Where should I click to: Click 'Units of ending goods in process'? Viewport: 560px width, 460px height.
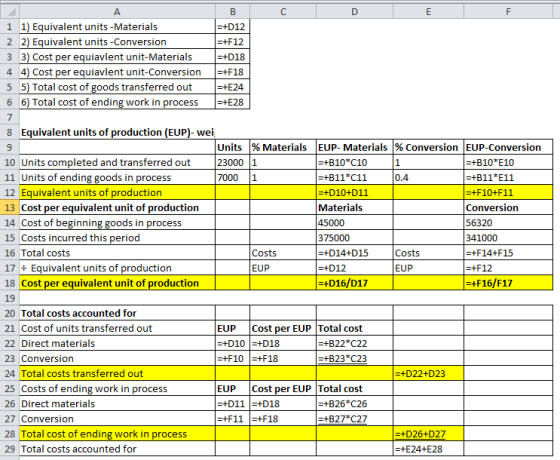pos(117,178)
